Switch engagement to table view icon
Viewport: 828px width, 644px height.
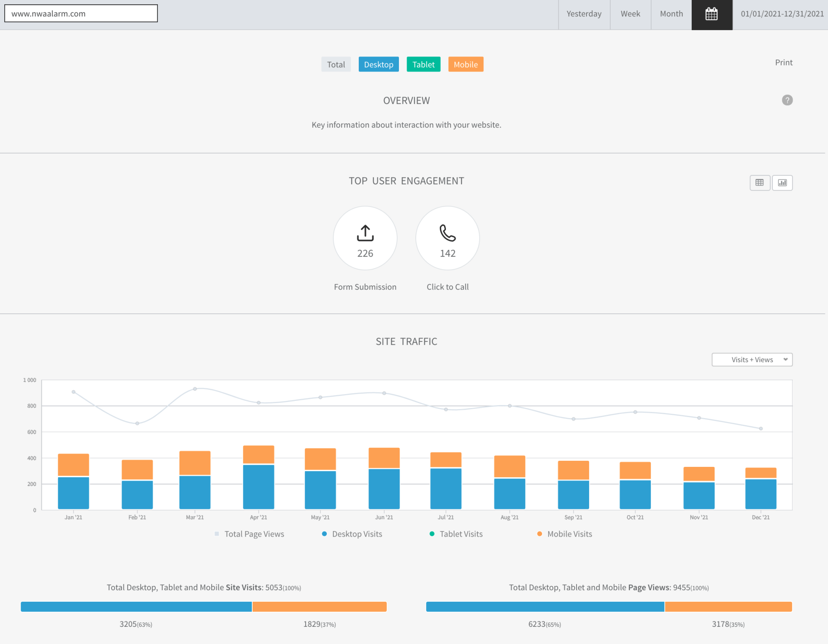pos(759,183)
